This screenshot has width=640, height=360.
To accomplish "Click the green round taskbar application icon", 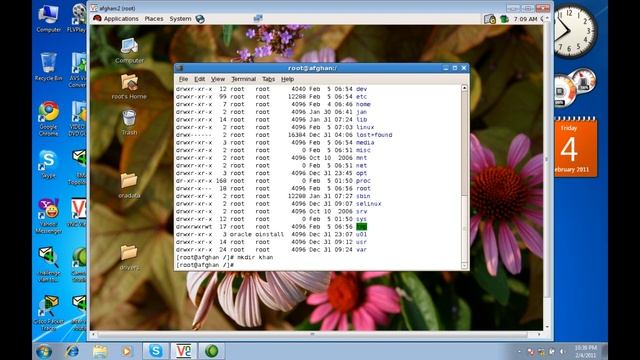I will tap(211, 351).
